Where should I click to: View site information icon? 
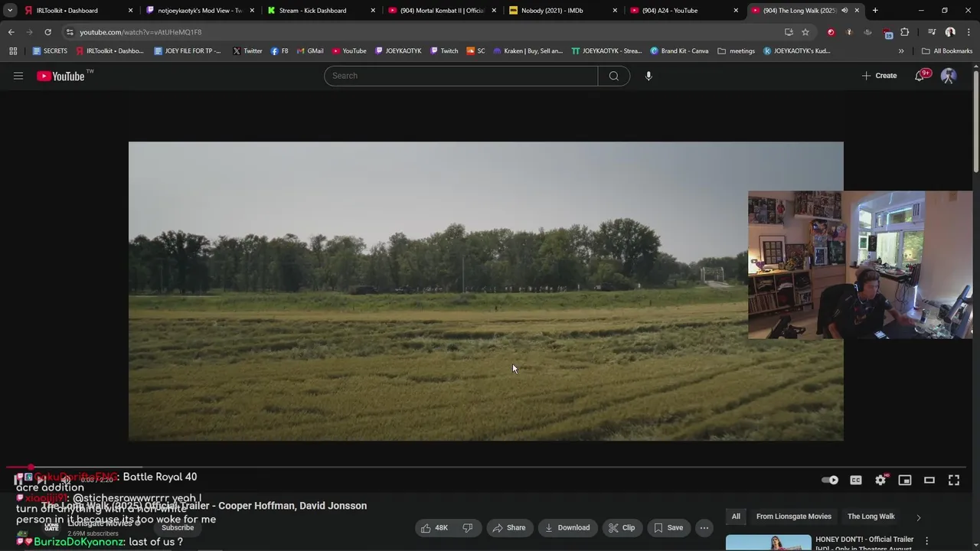pos(70,32)
